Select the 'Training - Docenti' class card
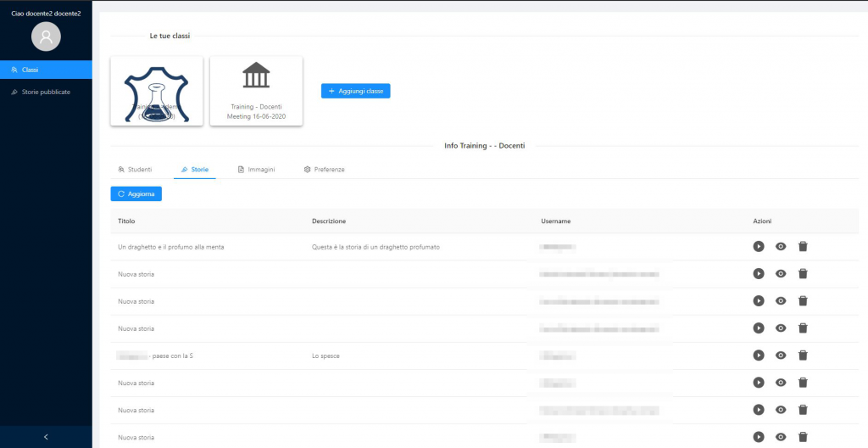This screenshot has height=448, width=868. pos(256,91)
